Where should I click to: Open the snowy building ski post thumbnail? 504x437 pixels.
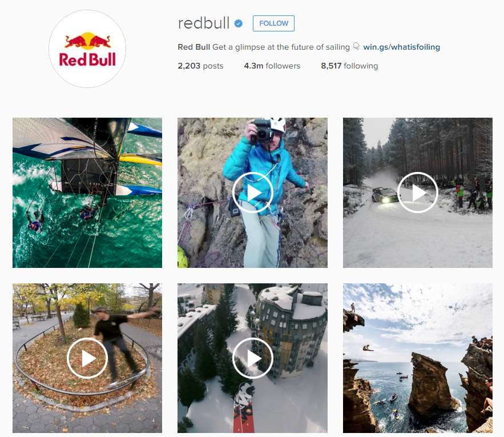[x=253, y=358]
